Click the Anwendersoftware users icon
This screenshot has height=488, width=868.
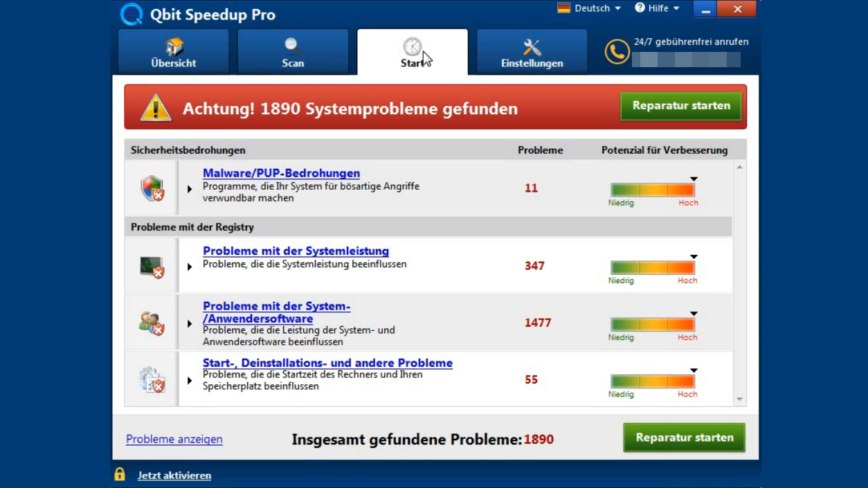[152, 323]
